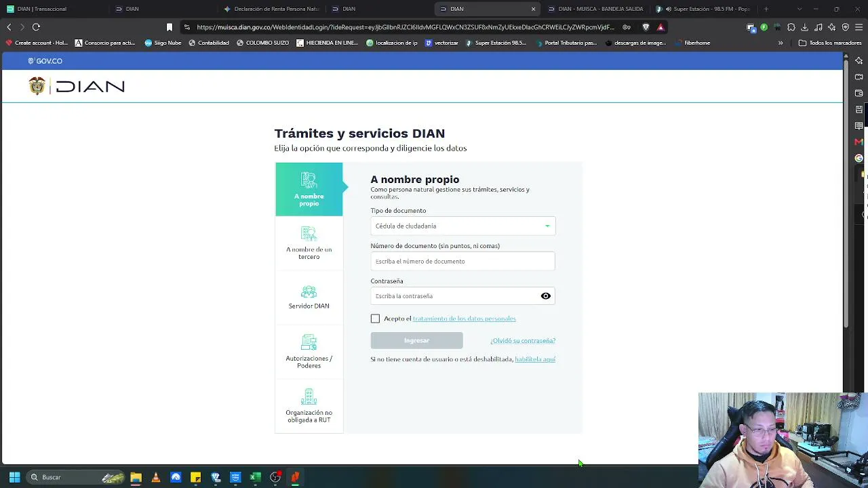
Task: Click the 'habilítela aquí' link
Action: coord(535,359)
